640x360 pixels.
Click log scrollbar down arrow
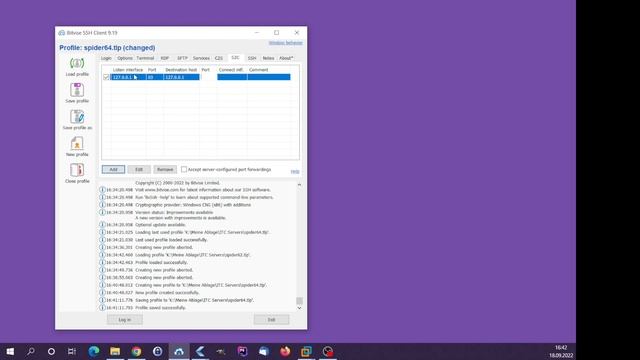coord(299,308)
